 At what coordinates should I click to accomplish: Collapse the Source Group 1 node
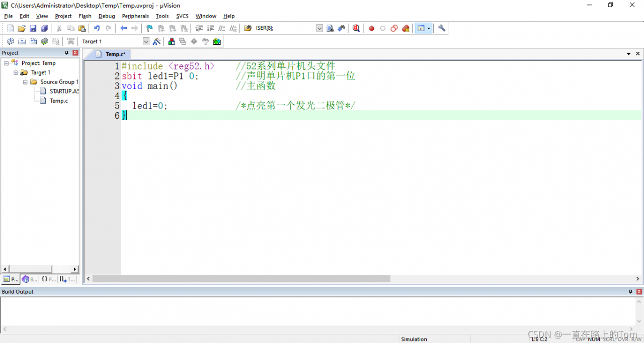click(25, 82)
